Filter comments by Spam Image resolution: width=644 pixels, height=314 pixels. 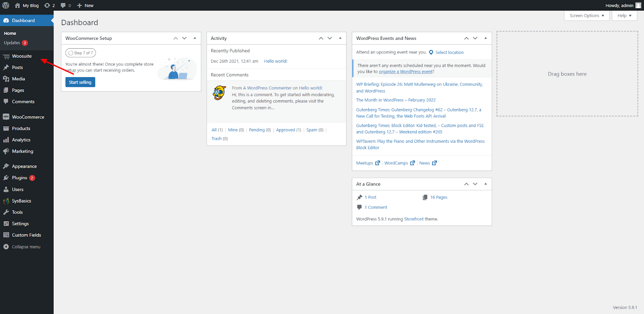coord(312,130)
